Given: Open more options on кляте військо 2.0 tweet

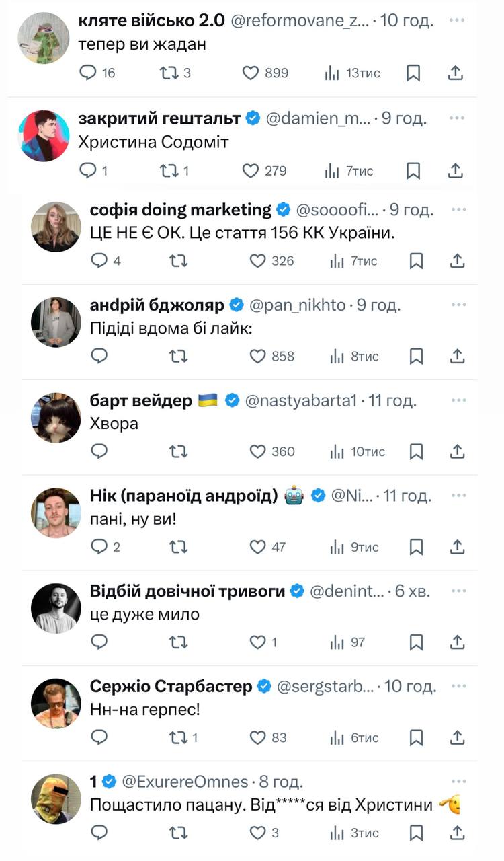Looking at the screenshot, I should pyautogui.click(x=457, y=20).
